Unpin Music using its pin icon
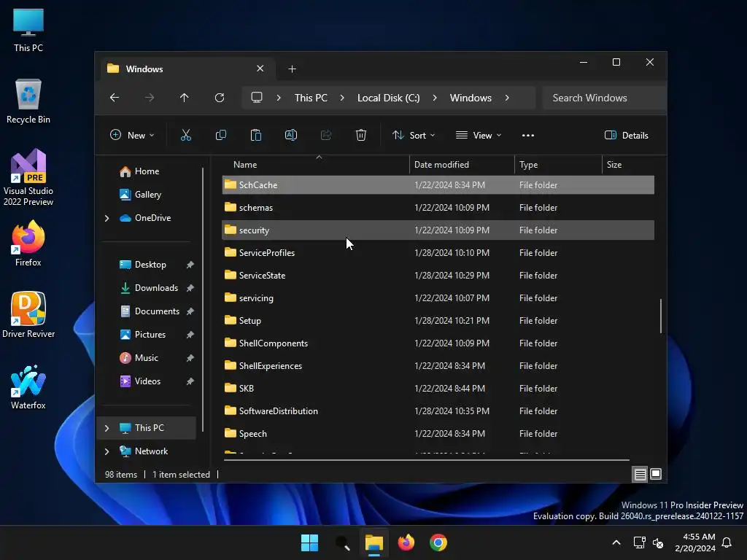The width and height of the screenshot is (747, 560). point(190,358)
